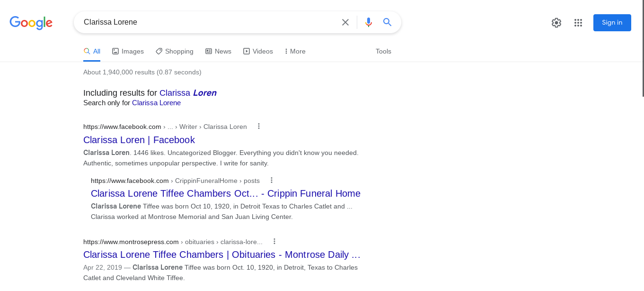
Task: Search only for Clarissa Lorene link
Action: coord(156,103)
